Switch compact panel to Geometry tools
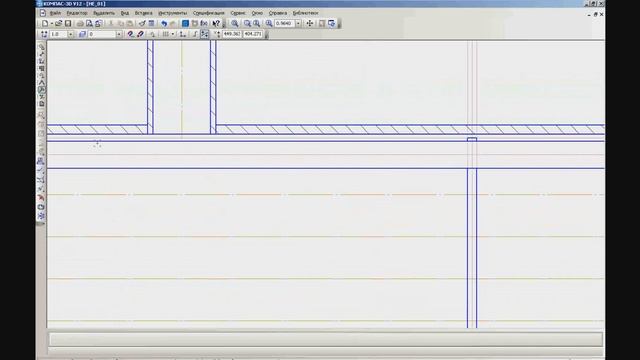The image size is (640, 360). (x=41, y=47)
